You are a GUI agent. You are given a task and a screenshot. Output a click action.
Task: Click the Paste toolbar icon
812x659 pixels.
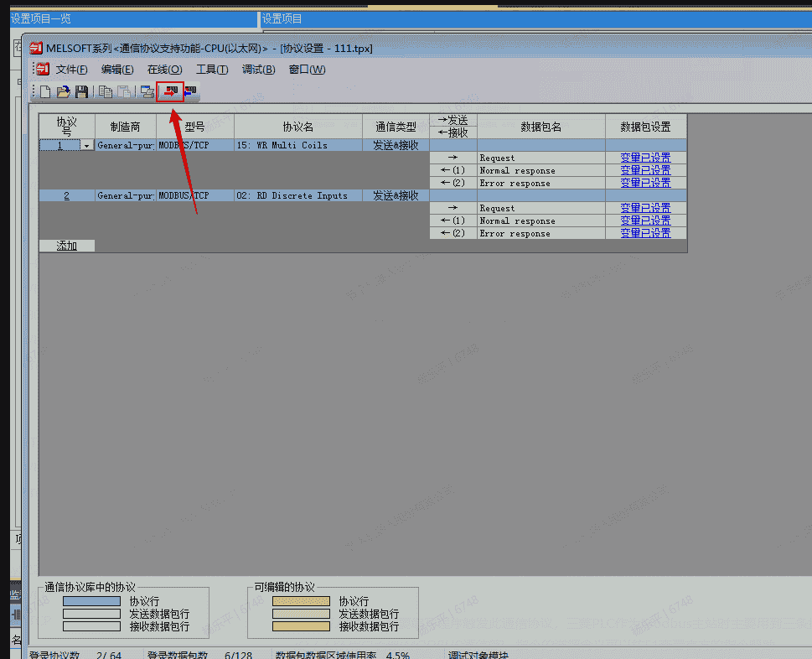click(x=123, y=92)
